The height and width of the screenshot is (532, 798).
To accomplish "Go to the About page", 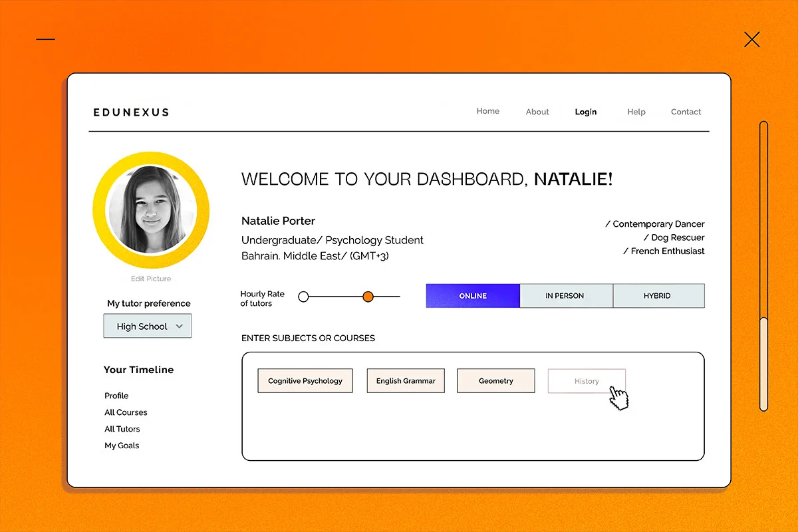I will (537, 112).
